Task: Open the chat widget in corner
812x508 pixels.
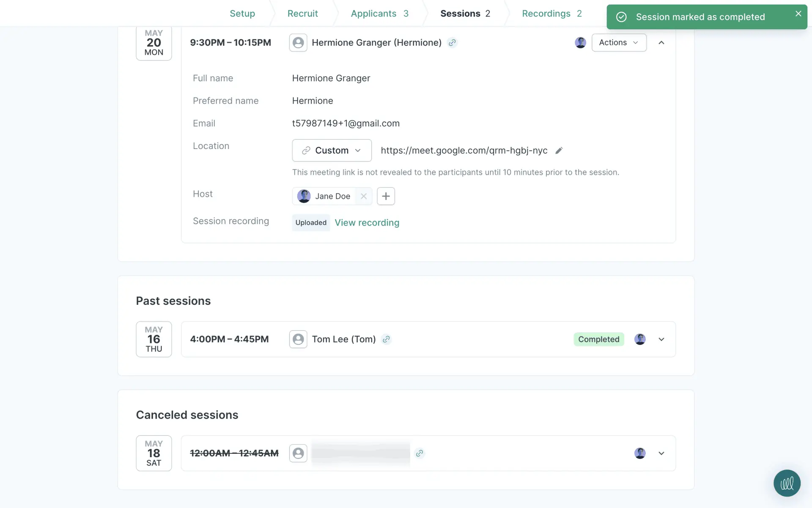Action: pos(787,483)
